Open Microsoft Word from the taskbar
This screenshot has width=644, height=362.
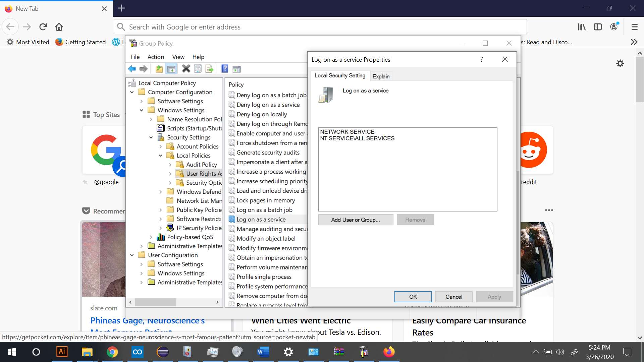coord(263,352)
